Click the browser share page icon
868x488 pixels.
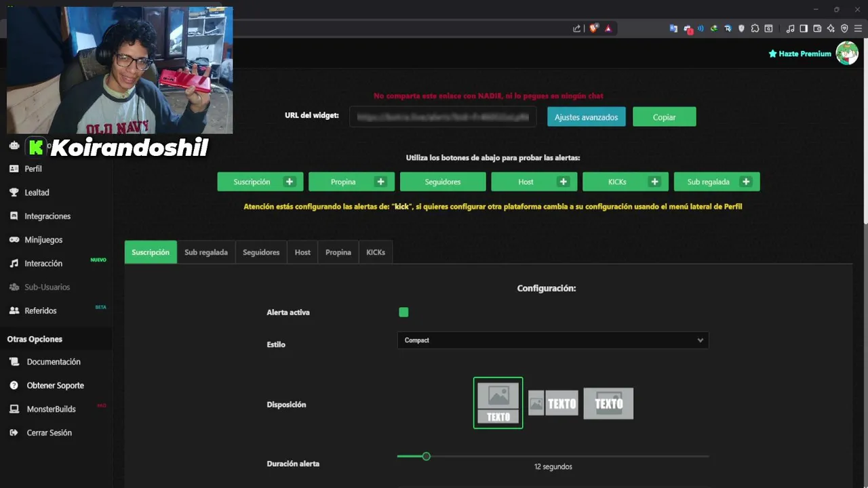(x=576, y=28)
